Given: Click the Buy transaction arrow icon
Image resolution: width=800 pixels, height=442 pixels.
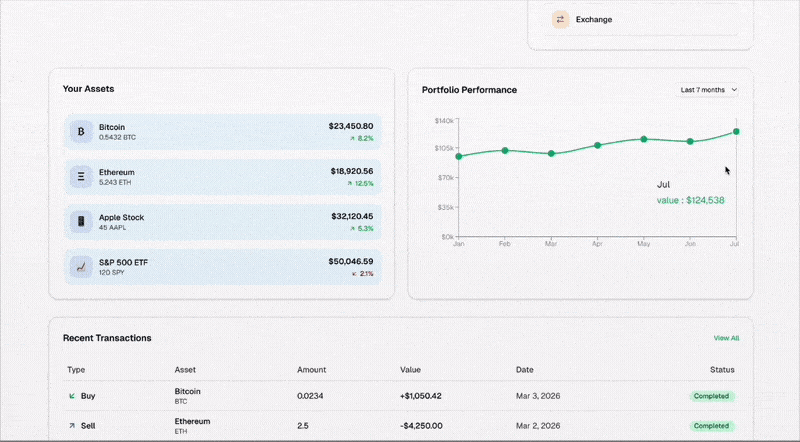Looking at the screenshot, I should pos(71,396).
